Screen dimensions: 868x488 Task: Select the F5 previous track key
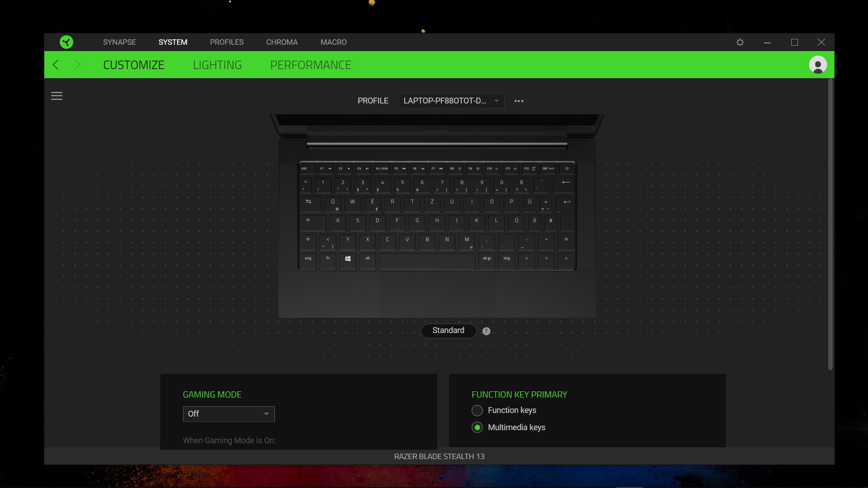[x=400, y=169]
